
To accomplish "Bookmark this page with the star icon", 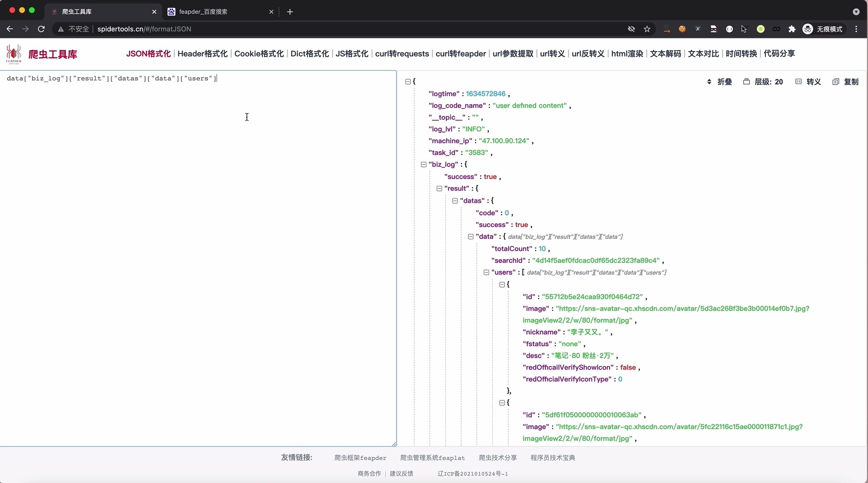I will (647, 29).
